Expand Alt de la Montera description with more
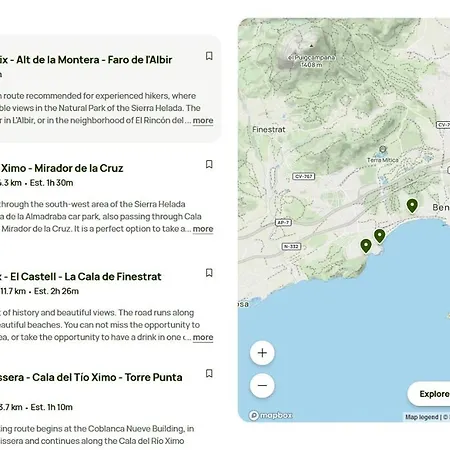450x450 pixels. pyautogui.click(x=203, y=120)
